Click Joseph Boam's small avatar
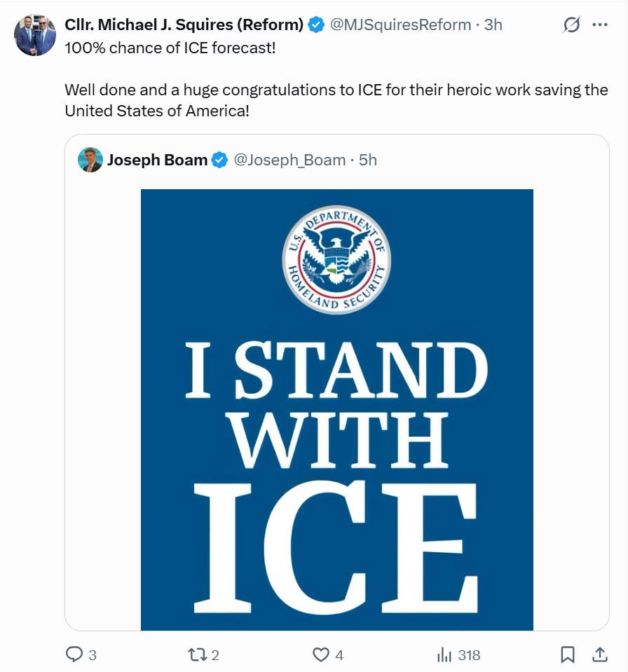 [x=90, y=160]
